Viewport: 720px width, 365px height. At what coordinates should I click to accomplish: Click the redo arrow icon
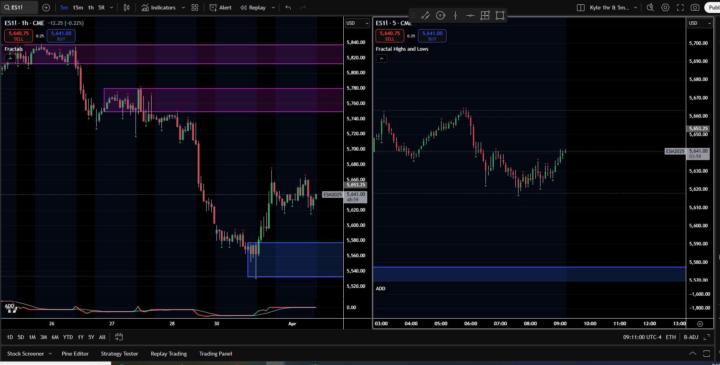302,7
